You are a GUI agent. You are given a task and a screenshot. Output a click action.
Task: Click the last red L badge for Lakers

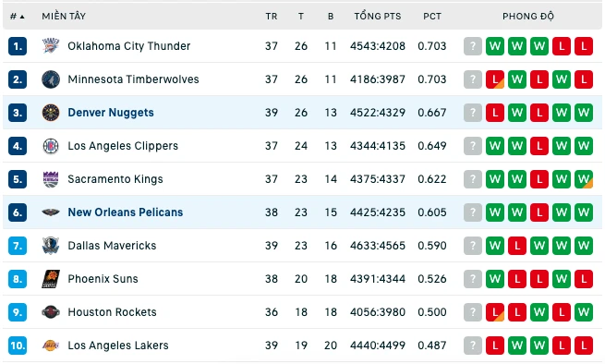[584, 346]
